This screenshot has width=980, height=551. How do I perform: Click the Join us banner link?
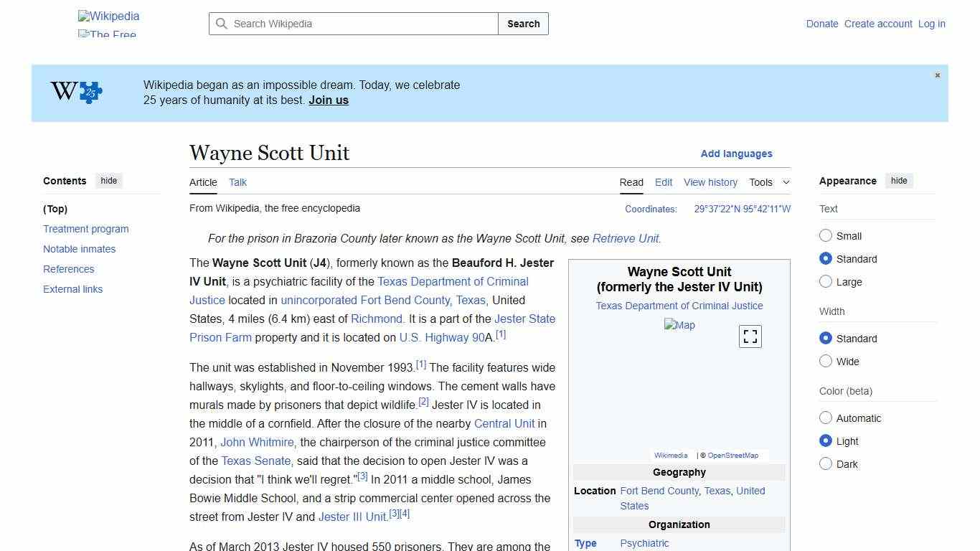coord(328,100)
